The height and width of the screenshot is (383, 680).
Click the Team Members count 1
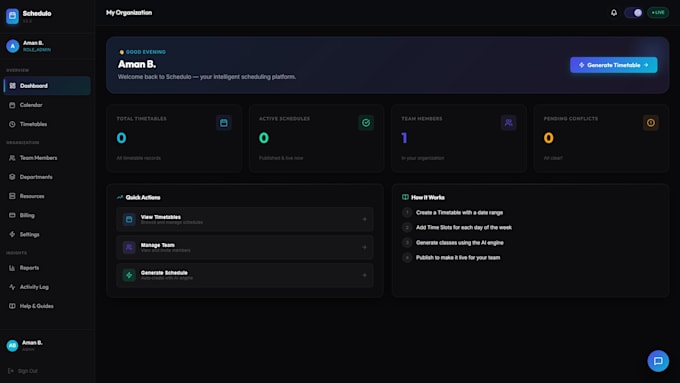click(x=404, y=138)
